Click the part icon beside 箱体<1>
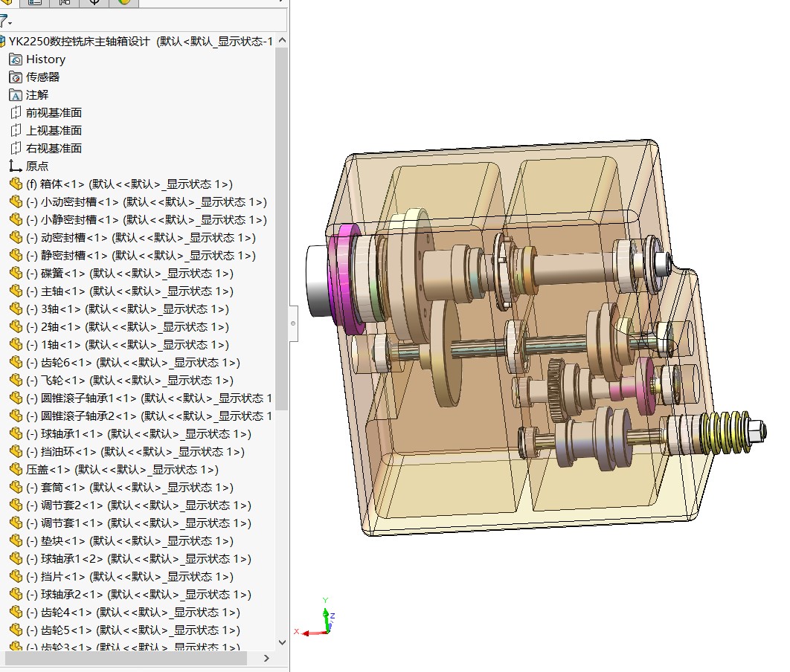The image size is (790, 672). (x=16, y=184)
